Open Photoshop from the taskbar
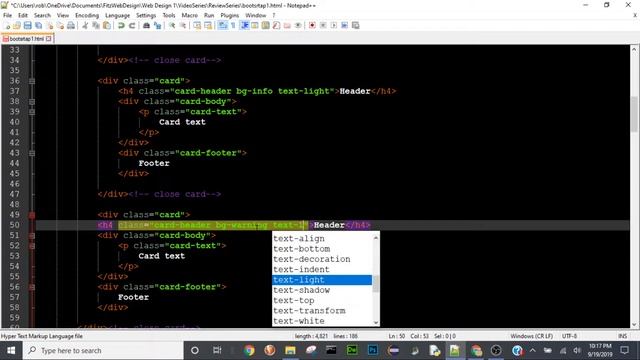The image size is (640, 360). point(373,351)
